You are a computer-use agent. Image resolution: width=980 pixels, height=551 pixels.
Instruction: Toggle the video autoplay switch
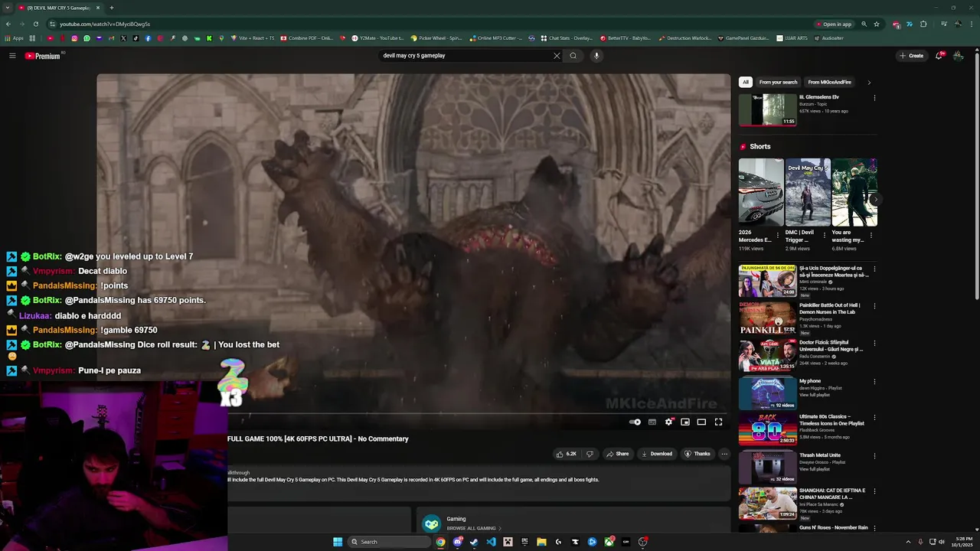635,422
